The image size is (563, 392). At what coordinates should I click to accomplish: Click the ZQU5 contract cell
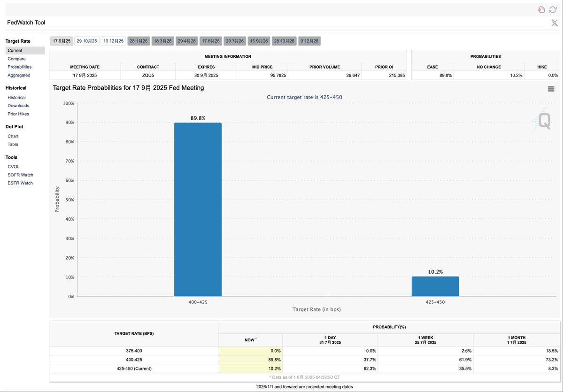pyautogui.click(x=148, y=76)
